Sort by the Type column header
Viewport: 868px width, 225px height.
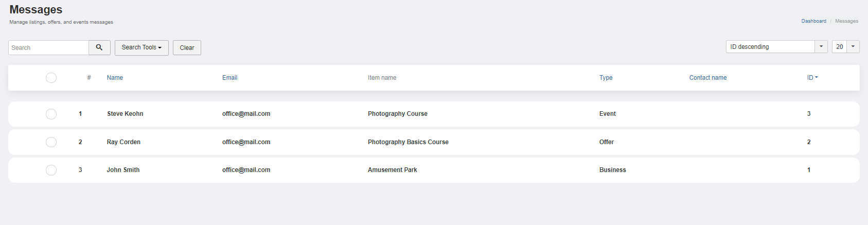pyautogui.click(x=606, y=78)
